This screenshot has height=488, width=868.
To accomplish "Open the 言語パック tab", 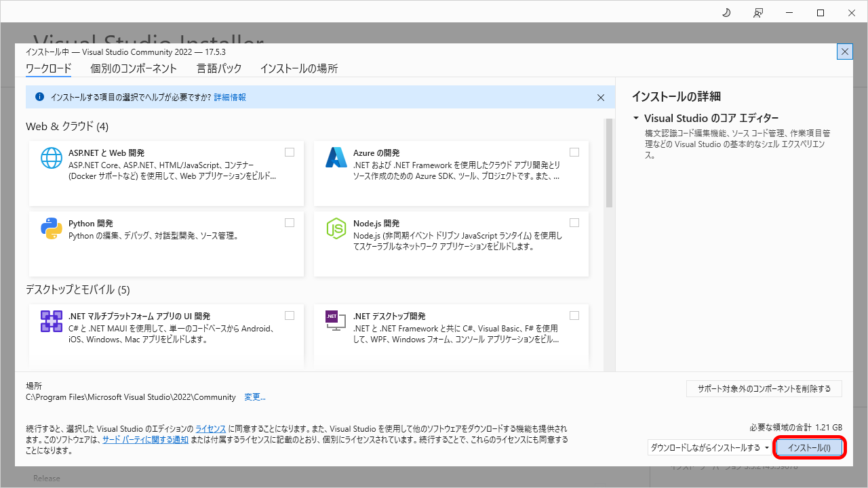I will [x=219, y=68].
